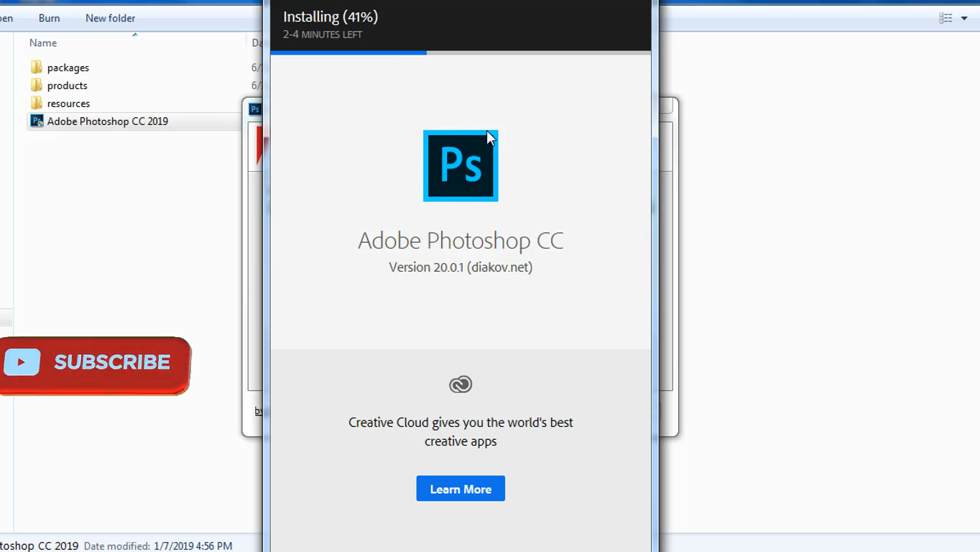Select the Adobe Photoshop CC 2019 file
The image size is (980, 552).
[x=108, y=121]
